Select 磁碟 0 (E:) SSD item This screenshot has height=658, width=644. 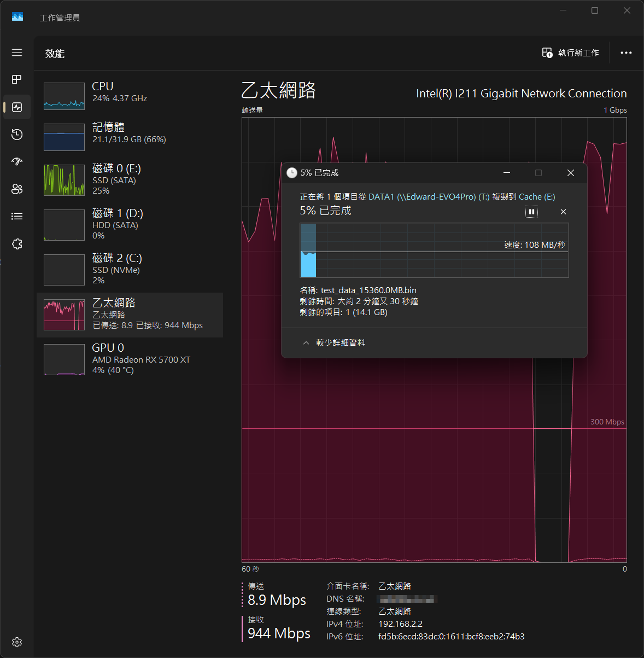tap(130, 179)
